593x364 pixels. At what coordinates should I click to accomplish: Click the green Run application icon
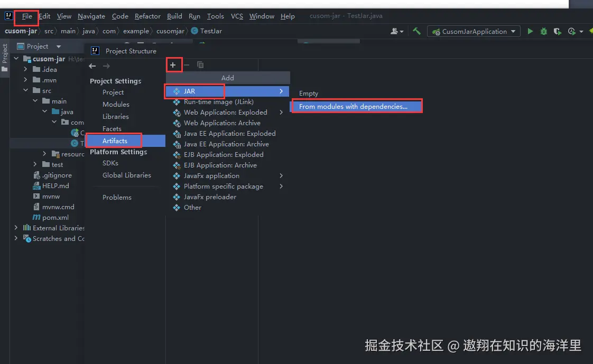tap(530, 31)
